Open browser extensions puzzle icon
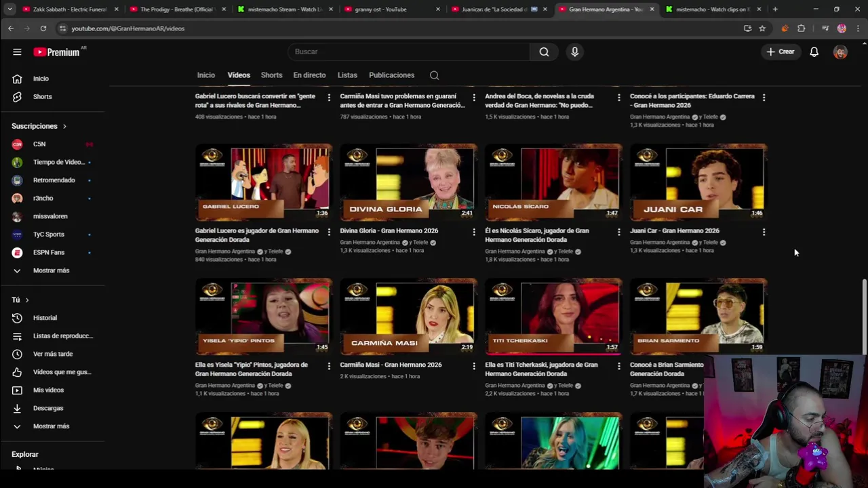 click(802, 28)
